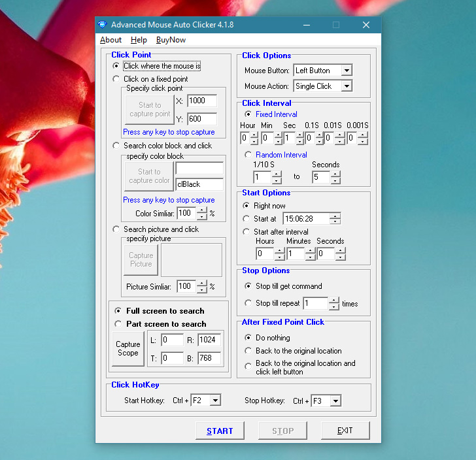Choose Part screen to search option

tap(118, 324)
